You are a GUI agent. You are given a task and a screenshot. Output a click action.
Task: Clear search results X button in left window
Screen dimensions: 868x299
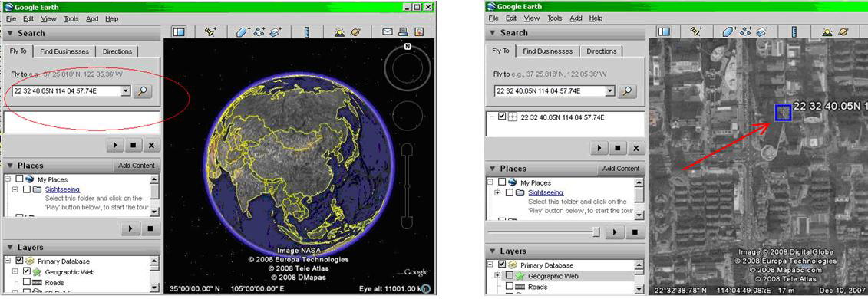pos(151,145)
